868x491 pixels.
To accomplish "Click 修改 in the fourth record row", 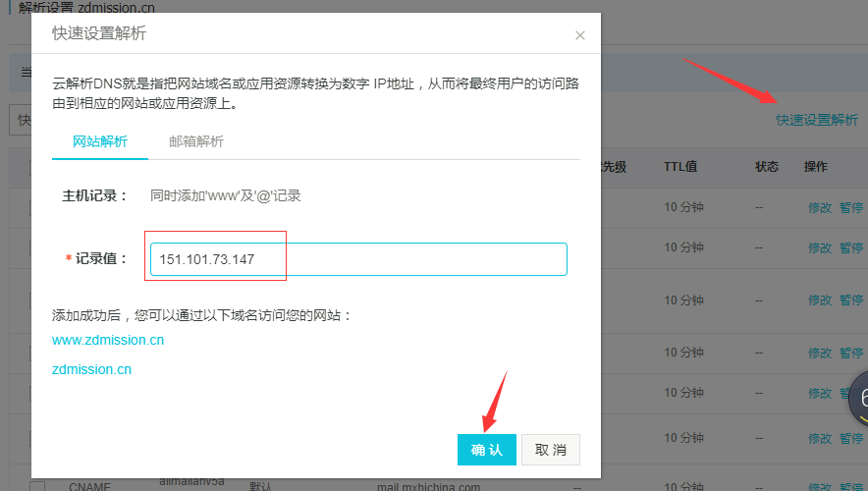I will click(820, 353).
